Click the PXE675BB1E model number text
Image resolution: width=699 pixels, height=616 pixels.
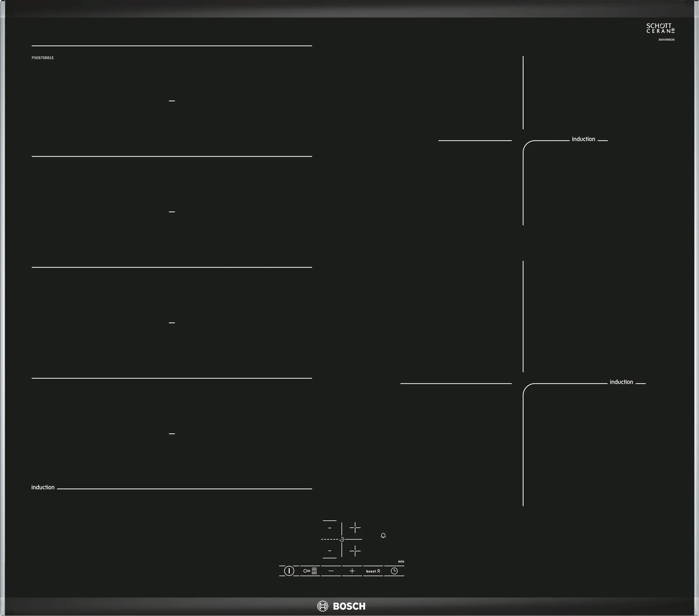tap(43, 58)
